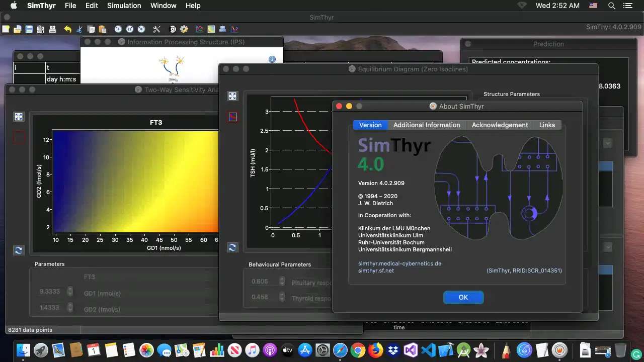644x362 pixels.
Task: Open Google Chrome from the Dock
Action: (x=358, y=350)
